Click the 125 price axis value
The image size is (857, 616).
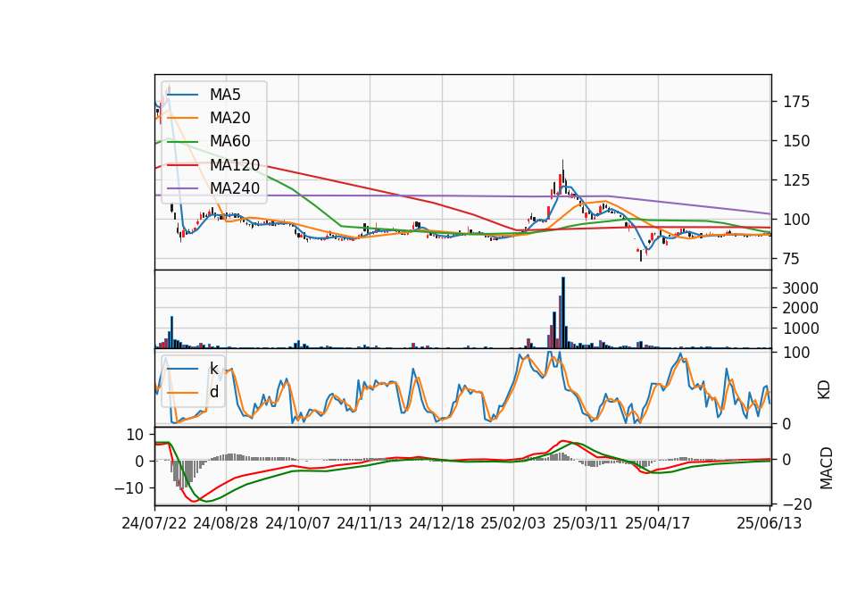(795, 180)
